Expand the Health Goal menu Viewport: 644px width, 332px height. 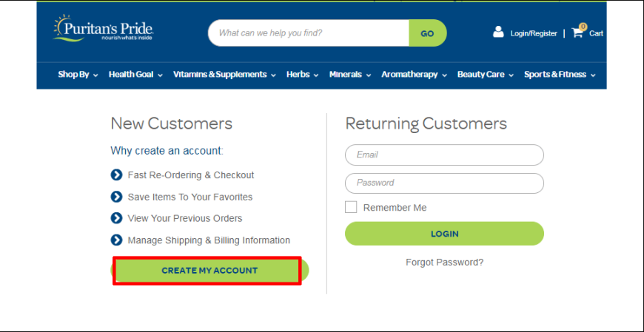(135, 75)
